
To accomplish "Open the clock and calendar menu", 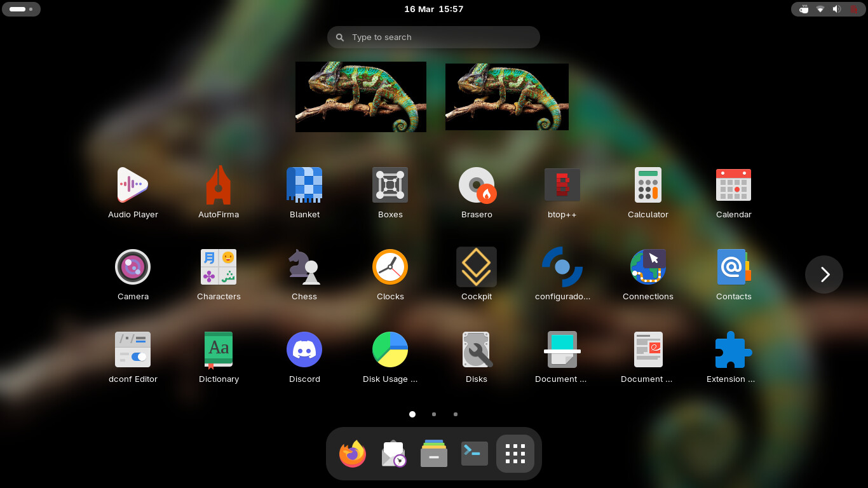I will pyautogui.click(x=434, y=9).
